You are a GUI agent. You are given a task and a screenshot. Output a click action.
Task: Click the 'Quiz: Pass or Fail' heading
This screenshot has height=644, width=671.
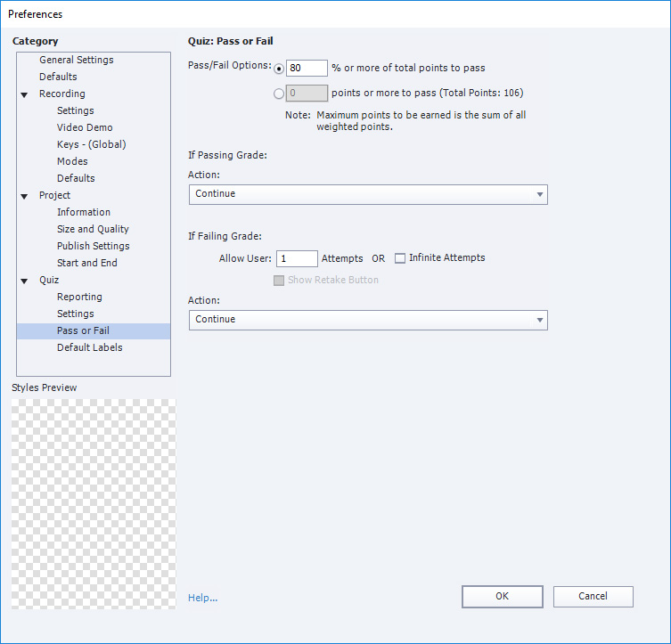[230, 41]
